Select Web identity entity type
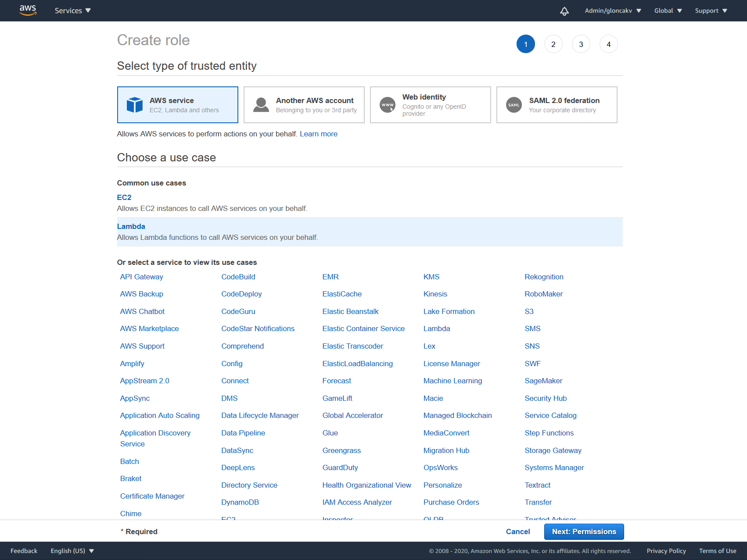This screenshot has width=747, height=560. coord(431,105)
